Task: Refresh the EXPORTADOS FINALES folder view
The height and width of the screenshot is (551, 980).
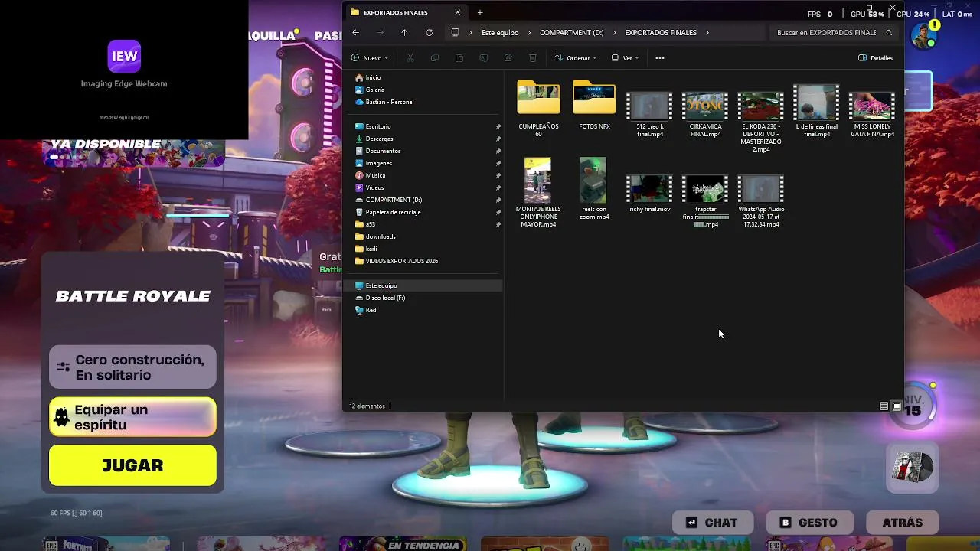Action: click(x=429, y=33)
